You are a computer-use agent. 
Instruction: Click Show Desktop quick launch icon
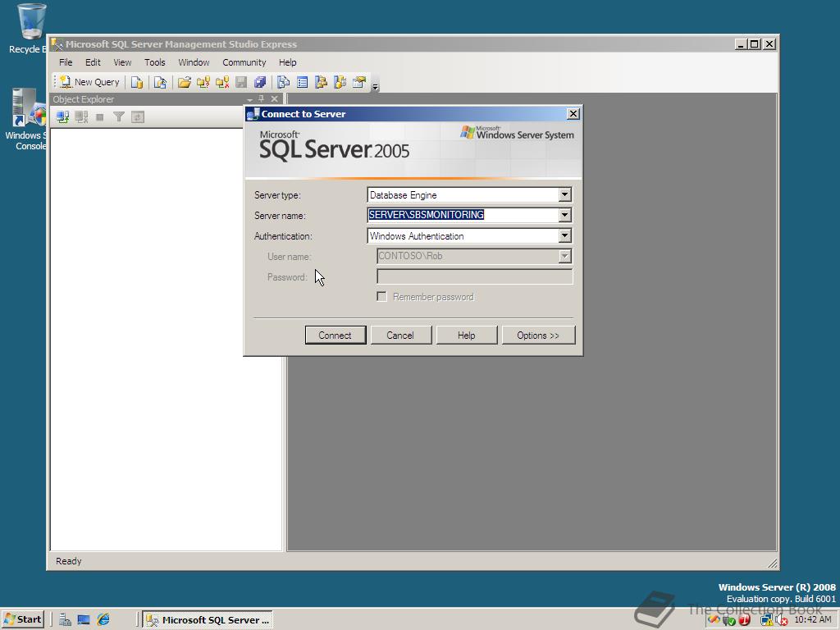[x=84, y=620]
